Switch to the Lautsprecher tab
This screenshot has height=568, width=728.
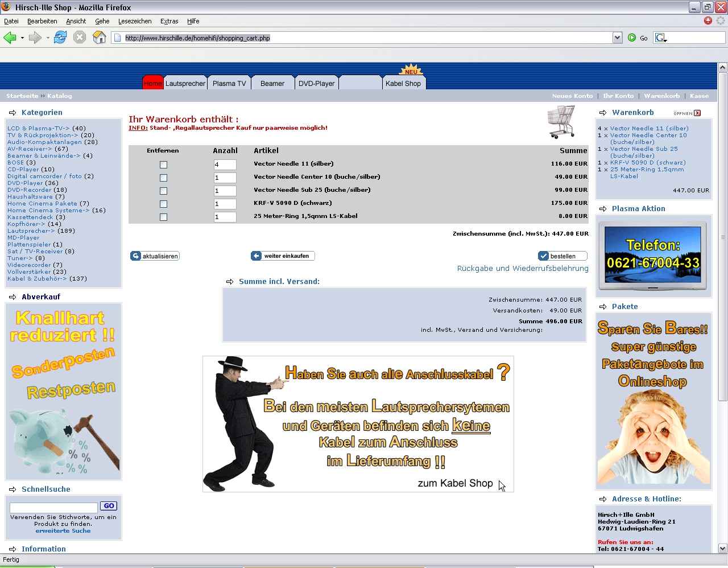185,83
